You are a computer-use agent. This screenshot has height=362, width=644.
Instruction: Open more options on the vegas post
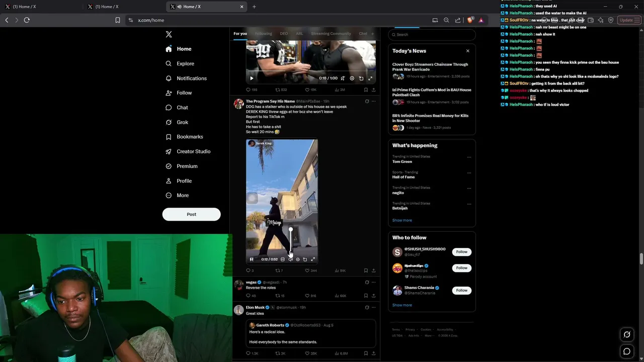[x=373, y=283]
